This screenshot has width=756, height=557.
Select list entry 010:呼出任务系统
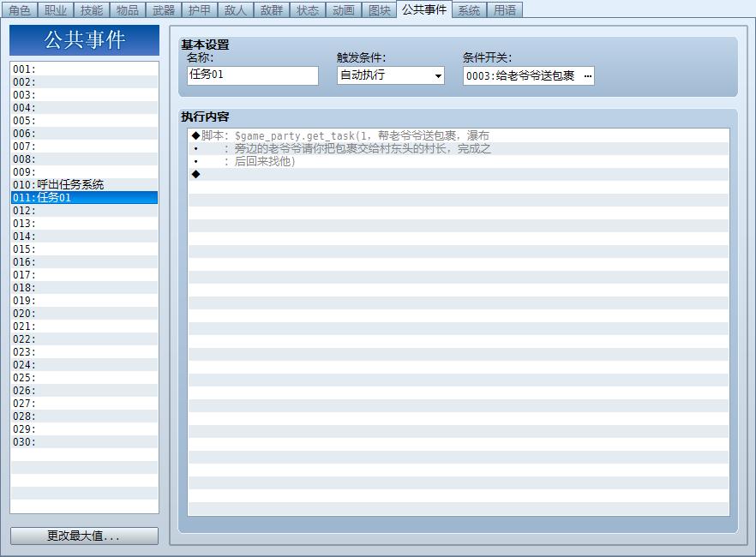(84, 184)
